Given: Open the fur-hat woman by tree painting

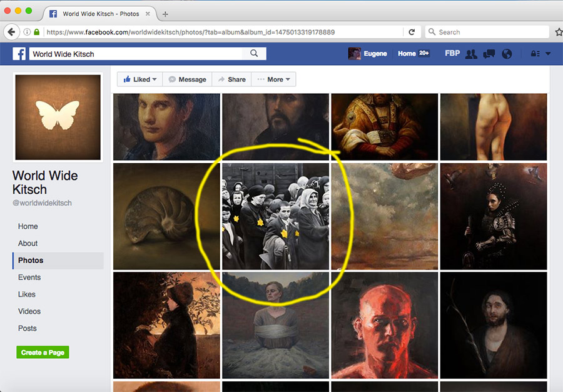Looking at the screenshot, I should pyautogui.click(x=166, y=325).
